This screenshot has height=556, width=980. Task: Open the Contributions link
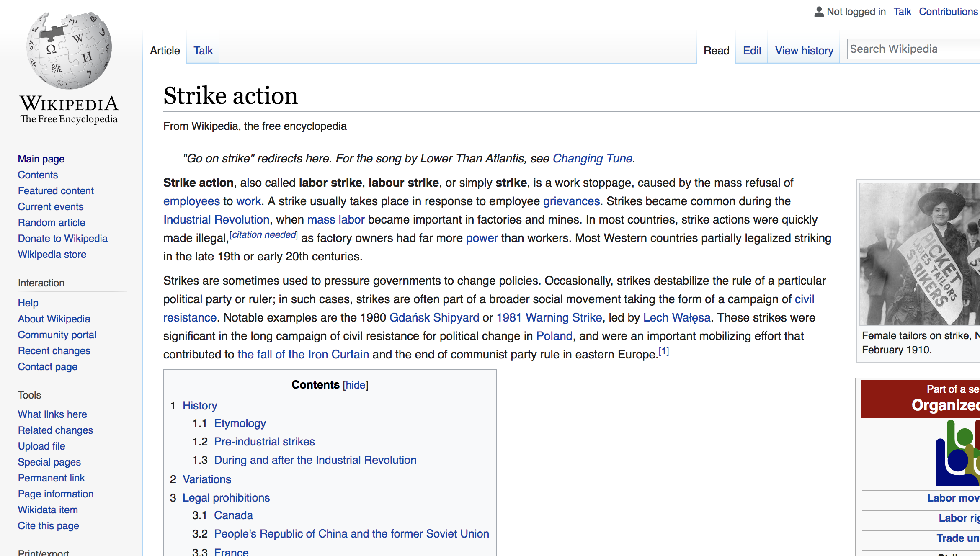[x=948, y=12]
